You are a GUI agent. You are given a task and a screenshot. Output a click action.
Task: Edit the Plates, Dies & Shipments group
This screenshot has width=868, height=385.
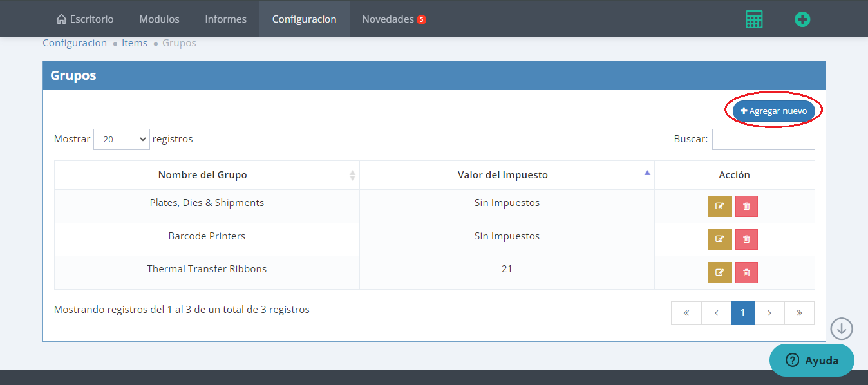tap(720, 207)
